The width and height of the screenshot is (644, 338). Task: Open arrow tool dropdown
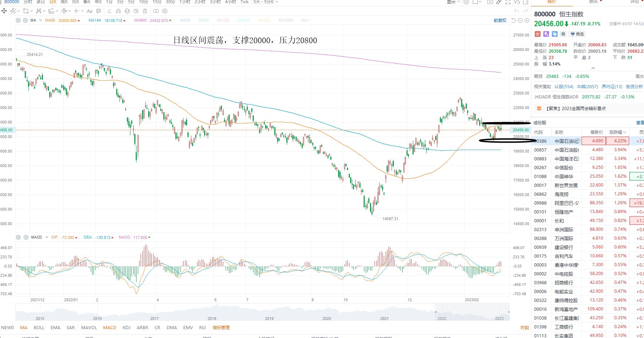click(x=82, y=11)
